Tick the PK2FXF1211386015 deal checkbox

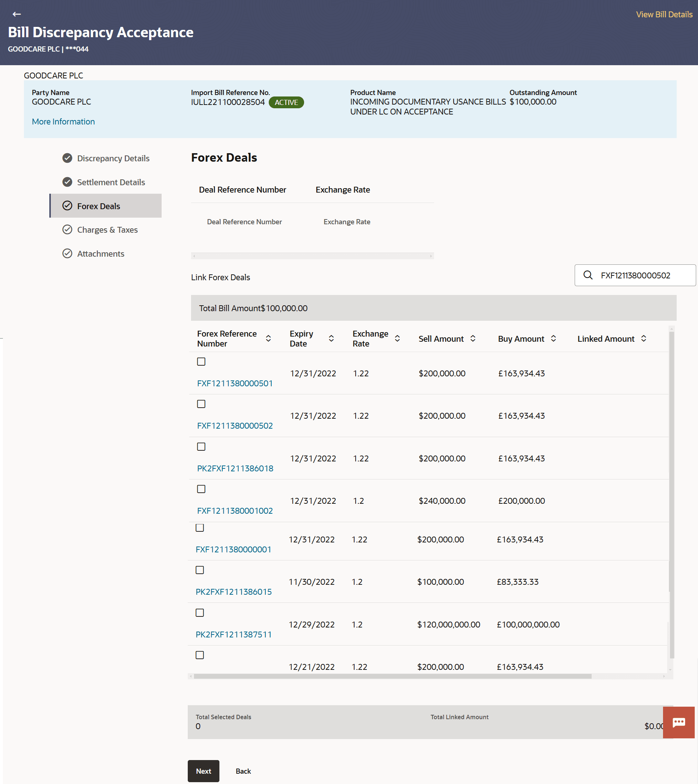click(x=200, y=570)
